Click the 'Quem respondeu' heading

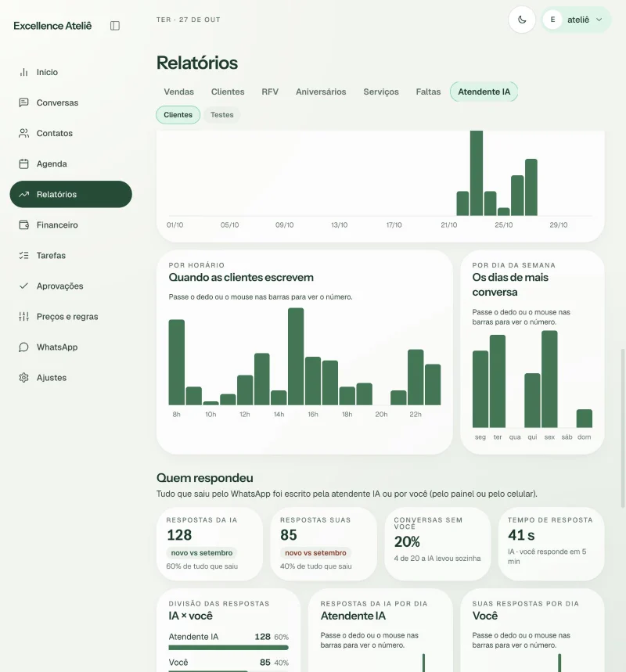(x=205, y=478)
